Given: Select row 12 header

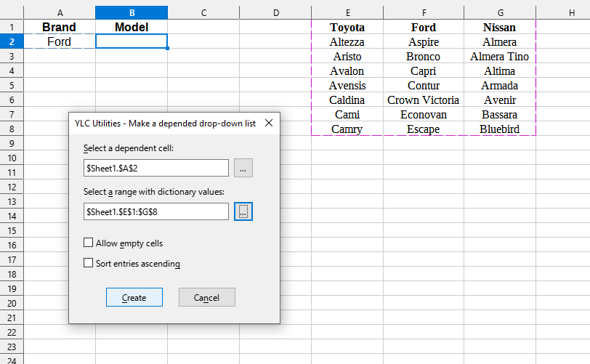Looking at the screenshot, I should click(12, 187).
